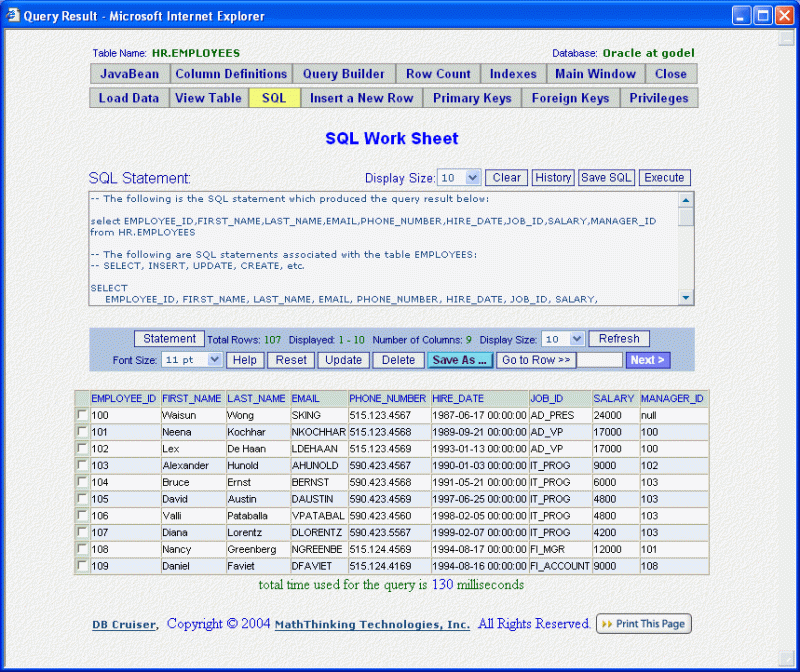800x672 pixels.
Task: Refresh the query results
Action: 618,338
